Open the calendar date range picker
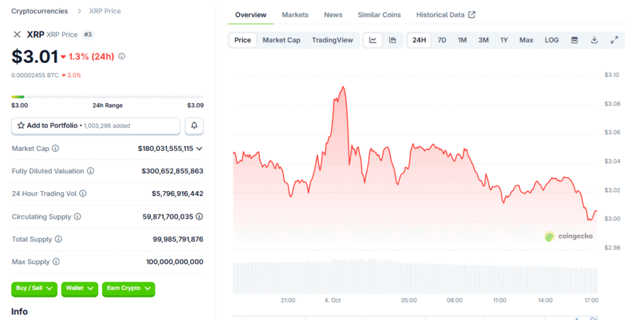Image resolution: width=644 pixels, height=320 pixels. point(574,40)
